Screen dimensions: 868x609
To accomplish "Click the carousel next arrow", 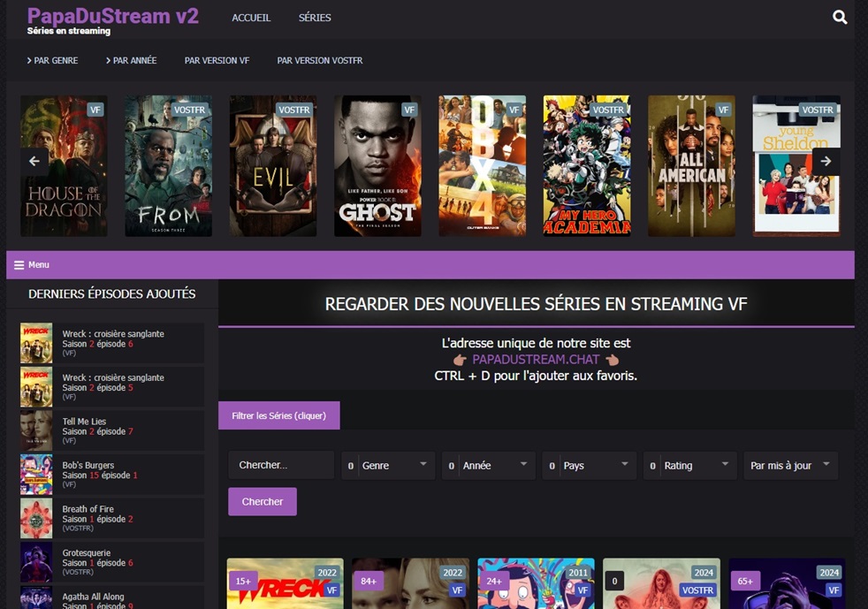I will click(826, 161).
